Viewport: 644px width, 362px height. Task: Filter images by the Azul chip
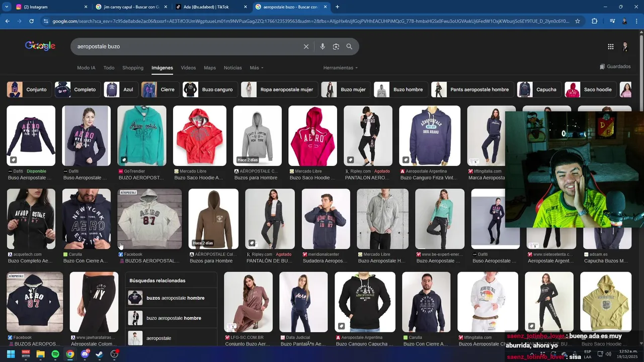pos(120,89)
